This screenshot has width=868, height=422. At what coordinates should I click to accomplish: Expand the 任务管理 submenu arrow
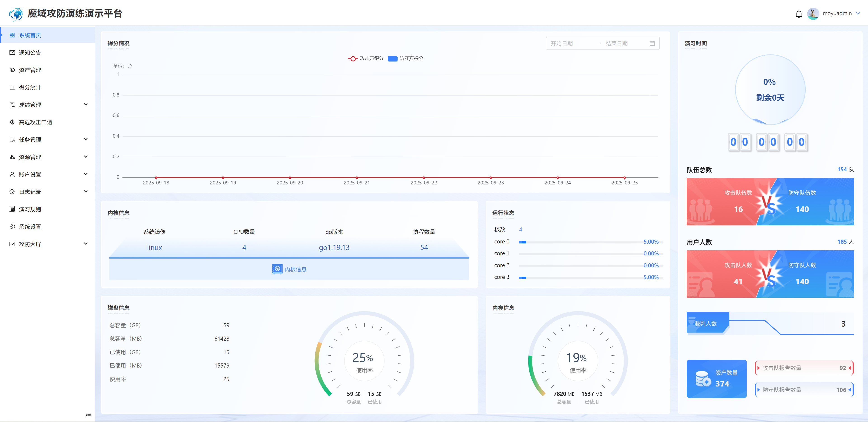point(86,139)
